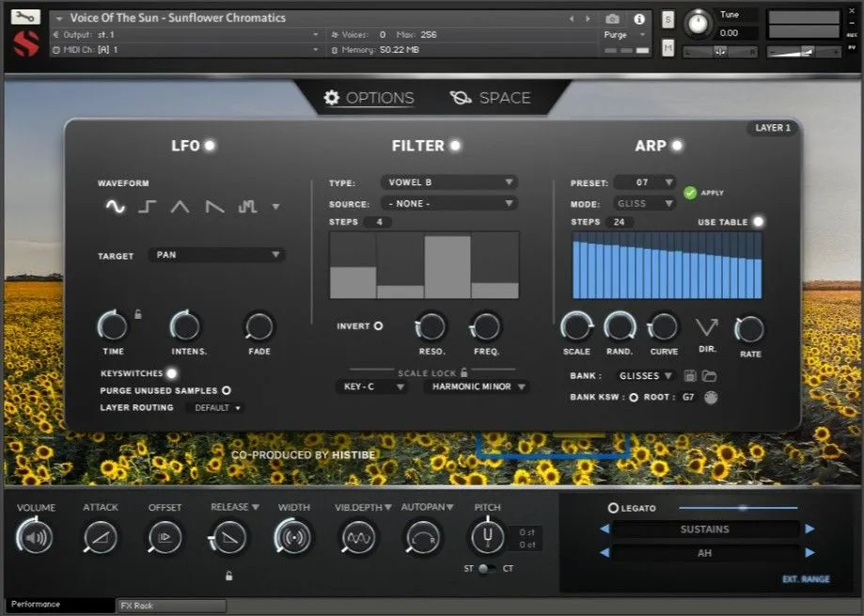The height and width of the screenshot is (616, 864).
Task: Click the LFO time lock icon
Action: click(138, 314)
